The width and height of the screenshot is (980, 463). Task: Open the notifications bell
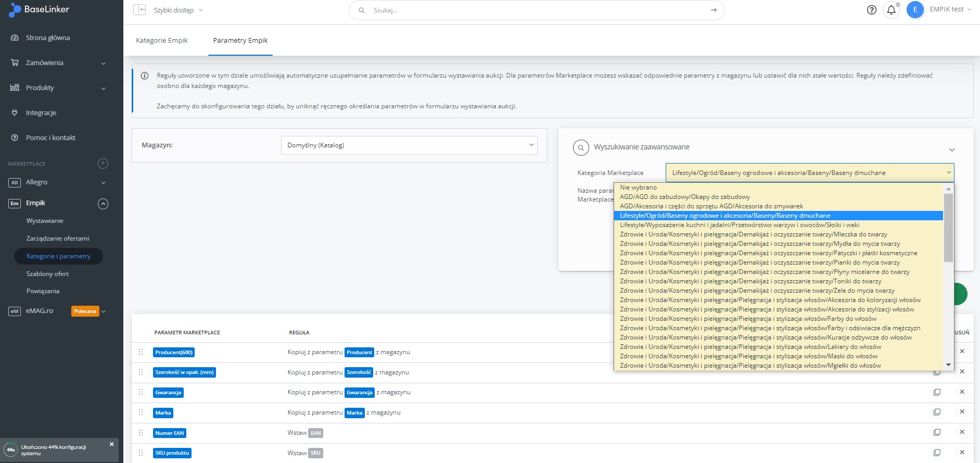pos(891,10)
